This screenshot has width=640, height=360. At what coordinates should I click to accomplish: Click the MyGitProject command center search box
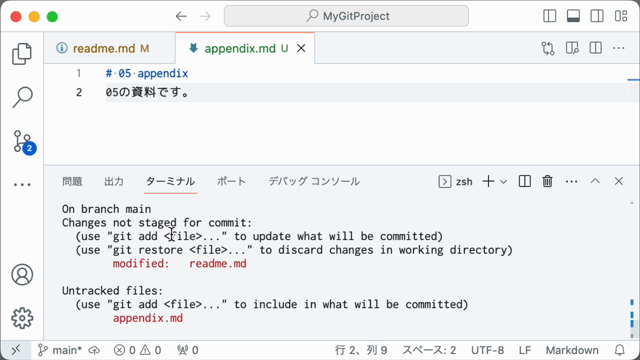pos(346,16)
